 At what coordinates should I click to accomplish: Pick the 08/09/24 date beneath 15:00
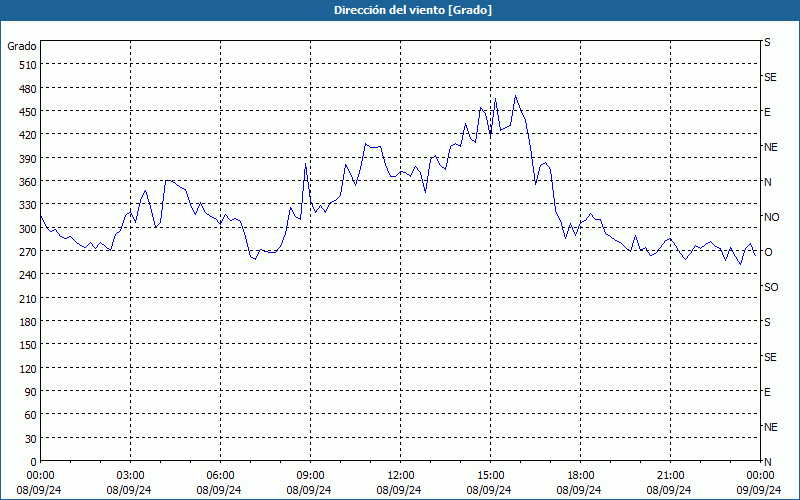(489, 490)
